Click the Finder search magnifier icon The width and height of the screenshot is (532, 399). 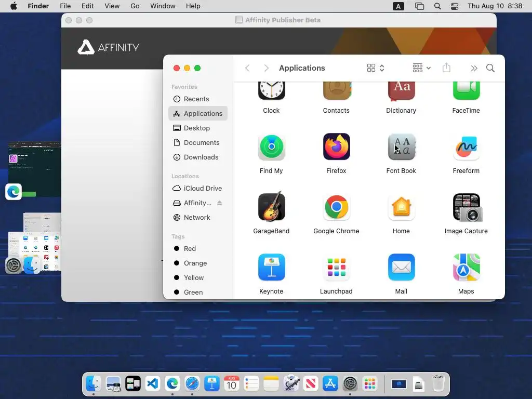tap(490, 68)
